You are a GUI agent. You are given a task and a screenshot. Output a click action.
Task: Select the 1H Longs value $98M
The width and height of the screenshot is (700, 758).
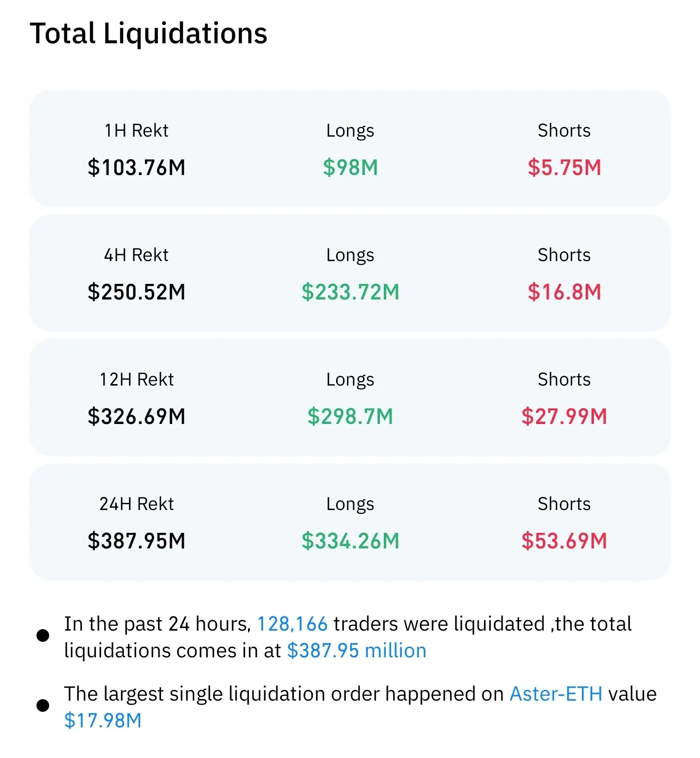pyautogui.click(x=350, y=168)
